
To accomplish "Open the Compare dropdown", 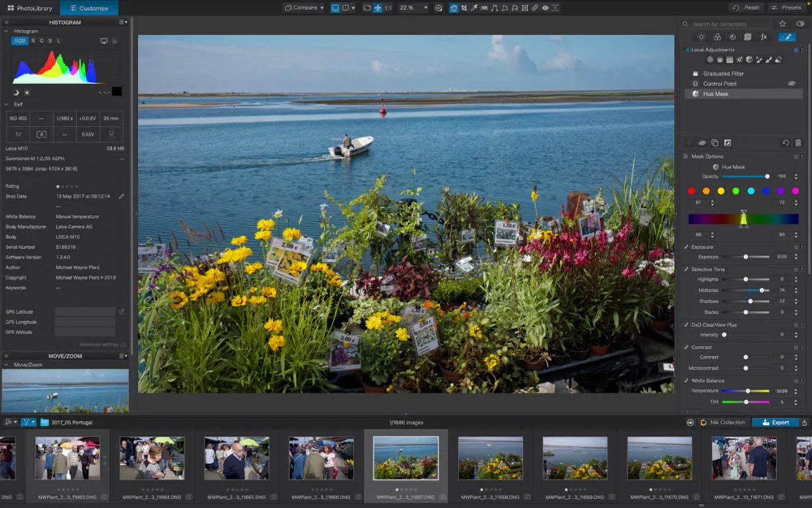I will (x=304, y=8).
